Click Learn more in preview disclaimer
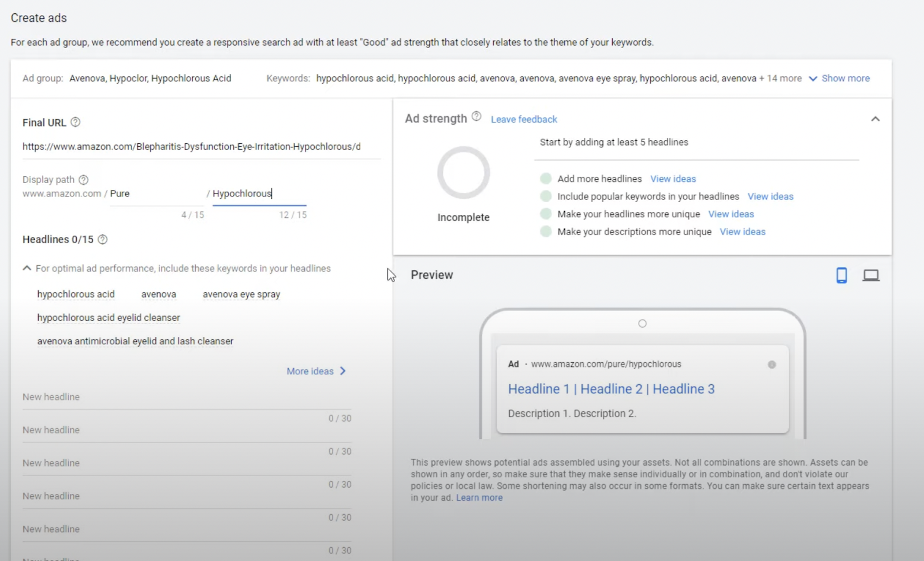This screenshot has height=561, width=924. click(479, 497)
